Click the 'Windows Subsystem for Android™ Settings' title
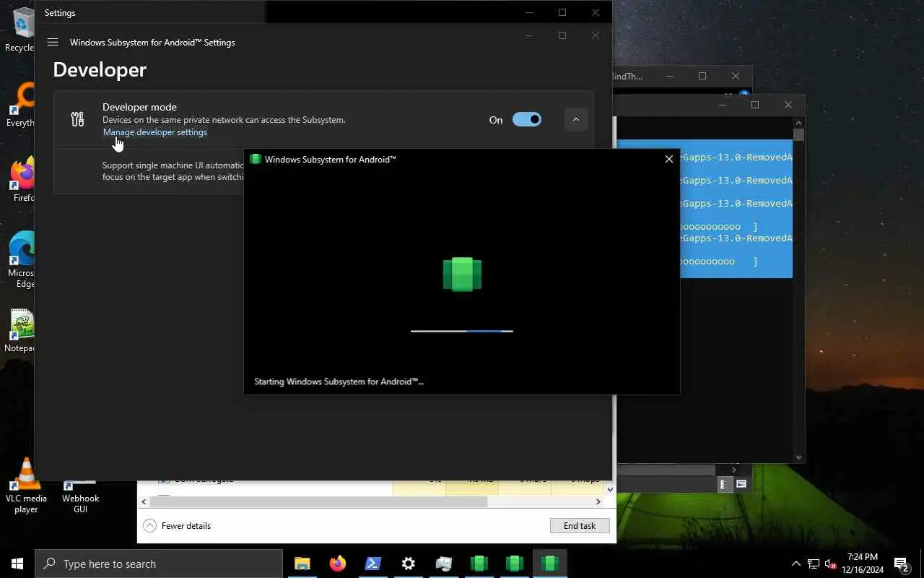 point(152,42)
